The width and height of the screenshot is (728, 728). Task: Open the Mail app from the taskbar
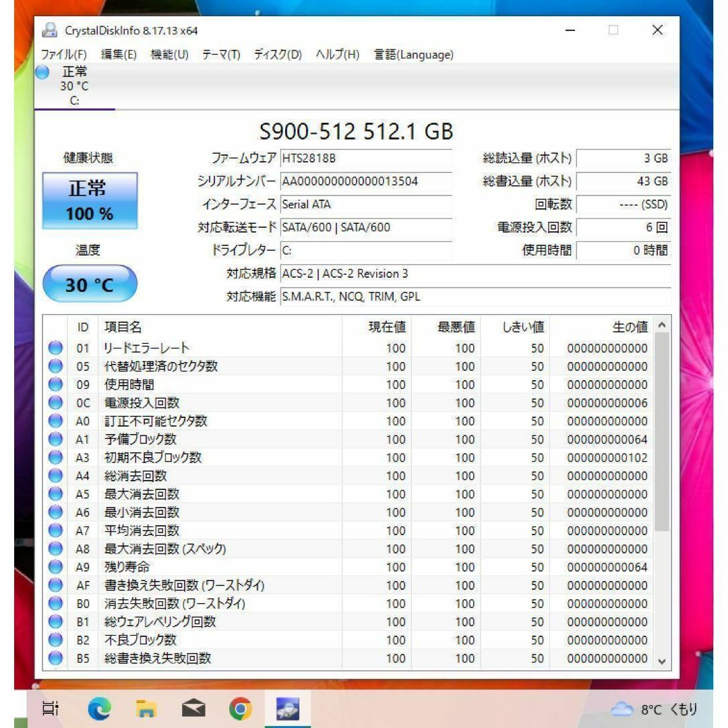(193, 708)
